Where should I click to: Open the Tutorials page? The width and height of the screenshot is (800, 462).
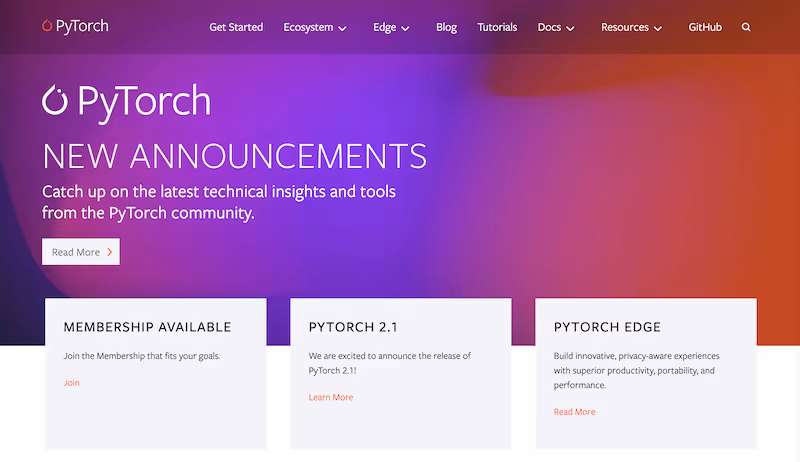tap(497, 27)
